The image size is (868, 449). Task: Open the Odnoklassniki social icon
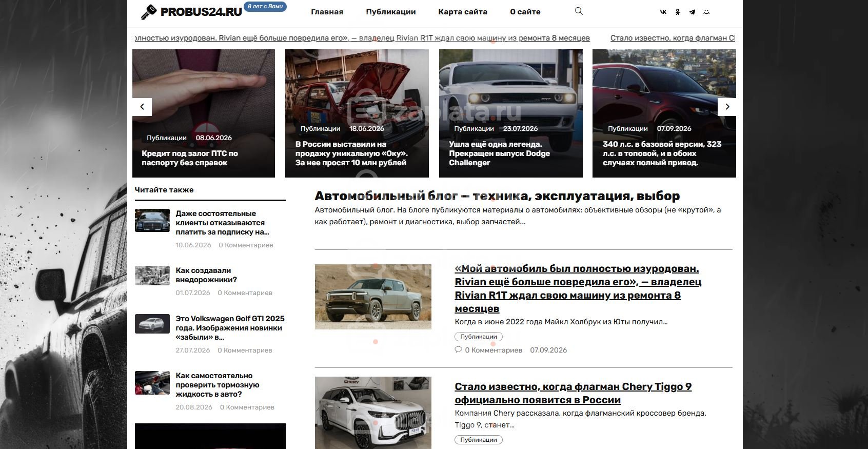pyautogui.click(x=678, y=12)
